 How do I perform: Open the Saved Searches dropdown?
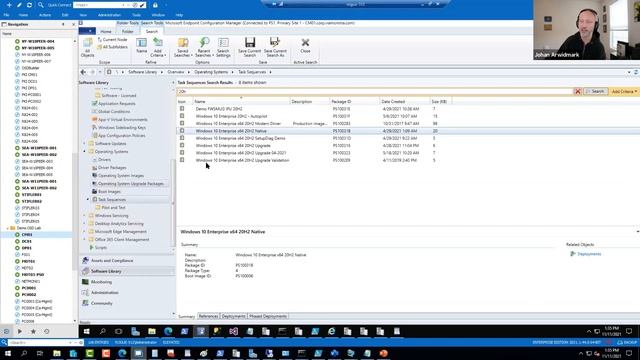tap(183, 48)
